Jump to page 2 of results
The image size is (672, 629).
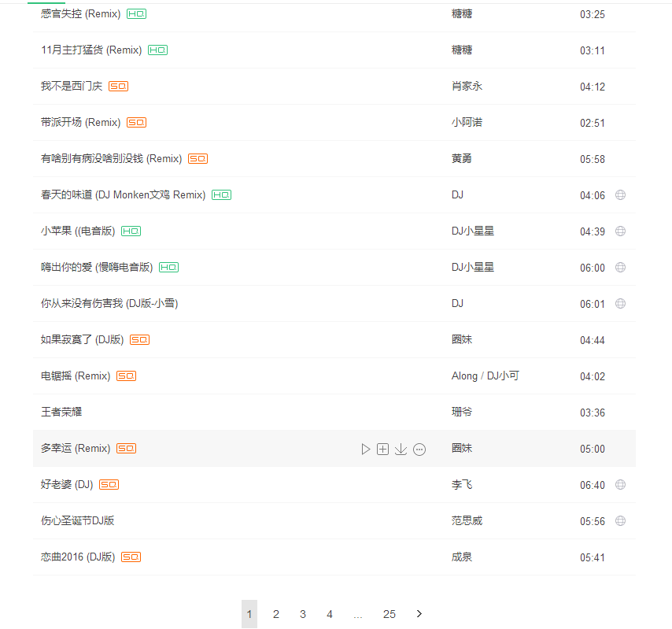click(x=276, y=614)
